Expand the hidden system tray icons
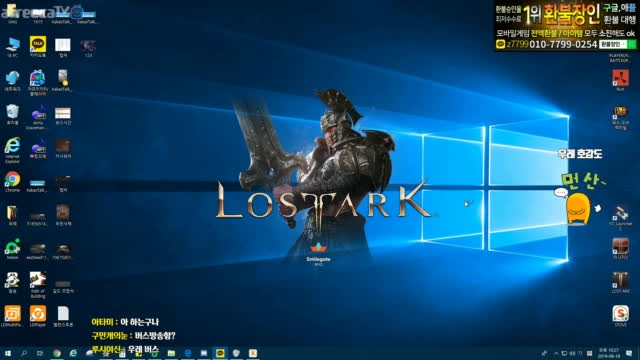 coord(556,353)
